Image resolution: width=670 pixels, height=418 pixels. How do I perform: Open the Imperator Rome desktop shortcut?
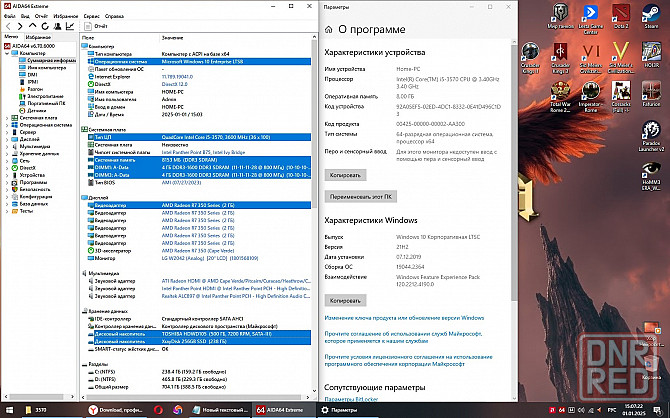pos(591,97)
